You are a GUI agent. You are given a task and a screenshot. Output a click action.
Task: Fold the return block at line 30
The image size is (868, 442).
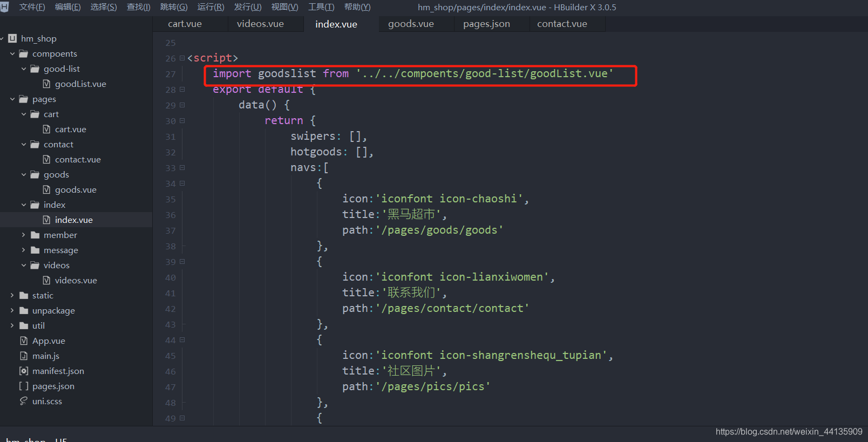[x=182, y=120]
